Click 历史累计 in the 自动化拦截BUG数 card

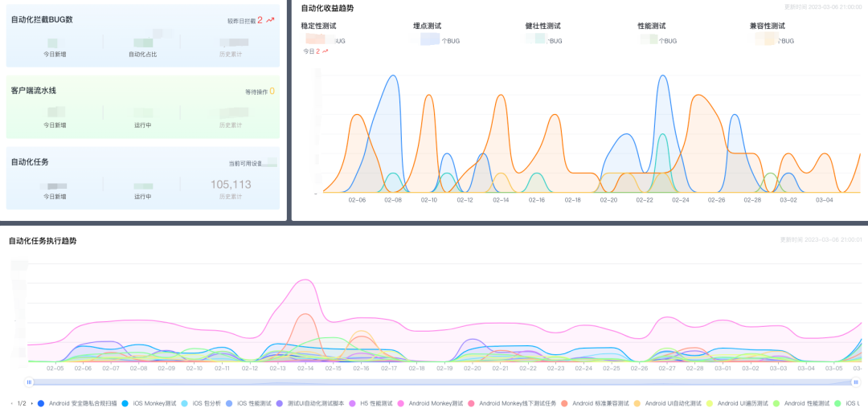click(231, 54)
